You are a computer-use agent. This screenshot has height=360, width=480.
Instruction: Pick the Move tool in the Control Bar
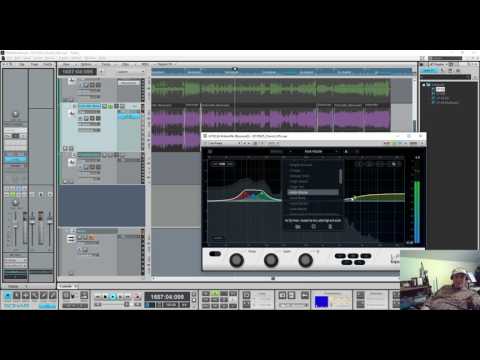pyautogui.click(x=26, y=296)
